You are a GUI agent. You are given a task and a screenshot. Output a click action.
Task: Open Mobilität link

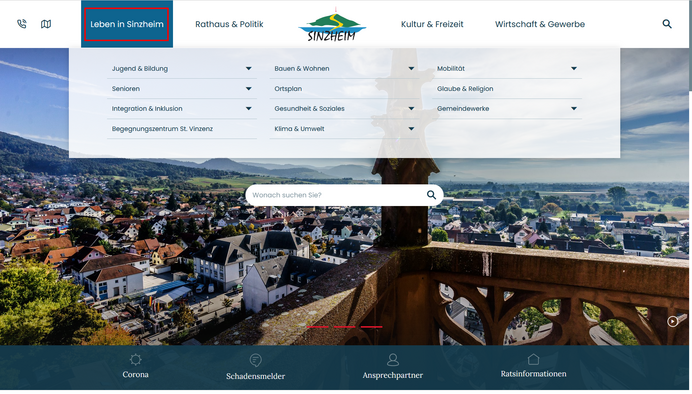(451, 68)
